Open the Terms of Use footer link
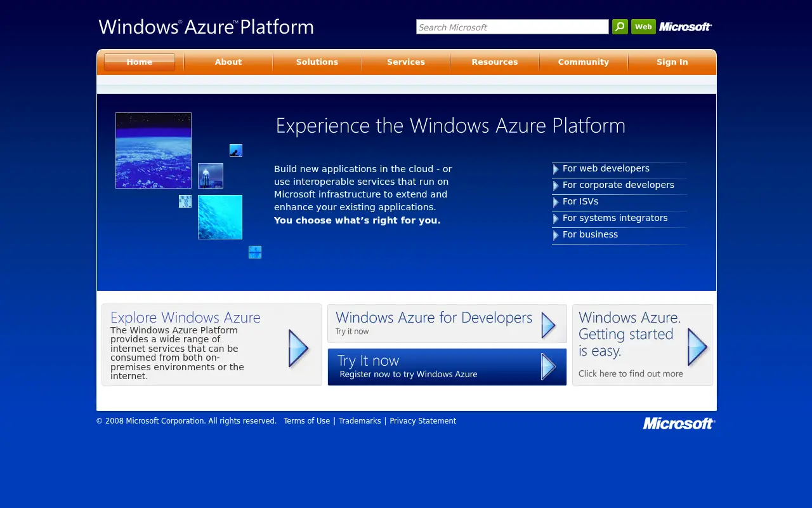This screenshot has height=508, width=812. 307,421
